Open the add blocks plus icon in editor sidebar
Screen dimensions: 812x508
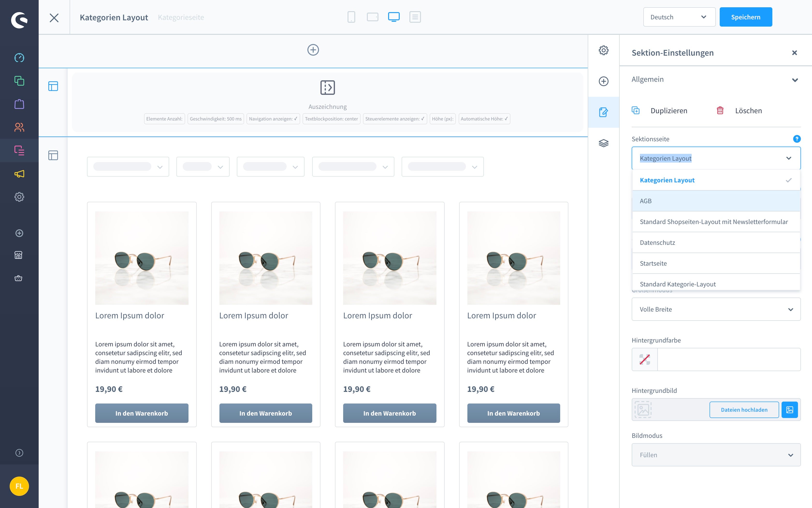pyautogui.click(x=604, y=81)
